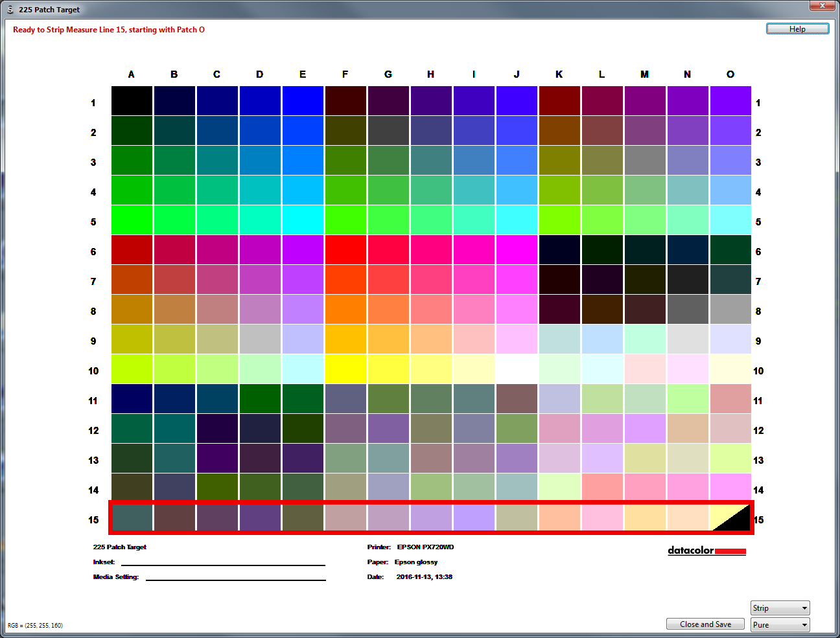Click the right-side row label 10
Screen dimensions: 840x638
coord(758,371)
